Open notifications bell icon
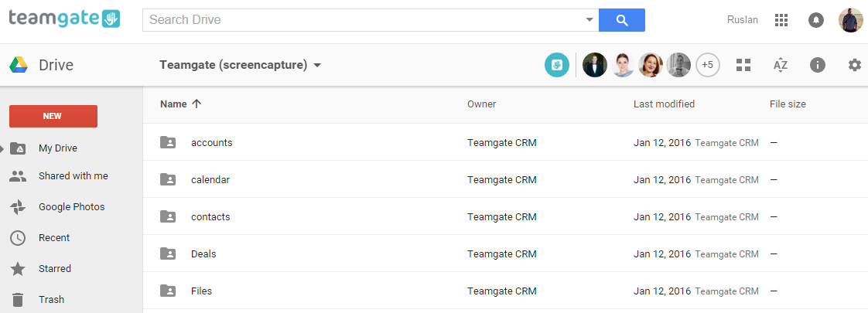This screenshot has height=313, width=868. coord(816,20)
